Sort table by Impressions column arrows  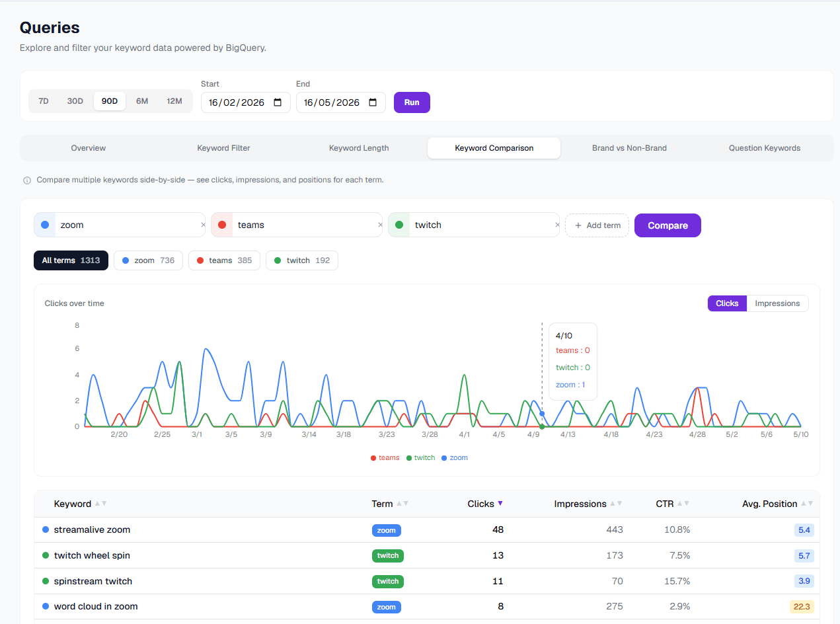(x=616, y=504)
